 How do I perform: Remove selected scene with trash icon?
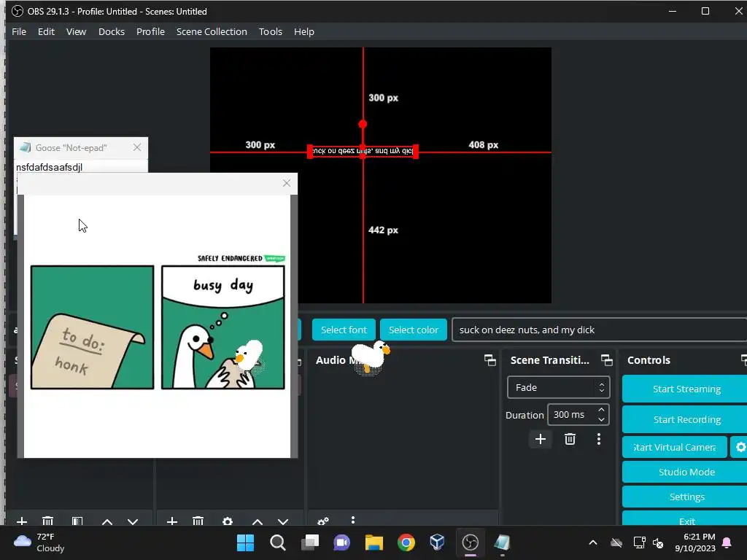[x=47, y=521]
